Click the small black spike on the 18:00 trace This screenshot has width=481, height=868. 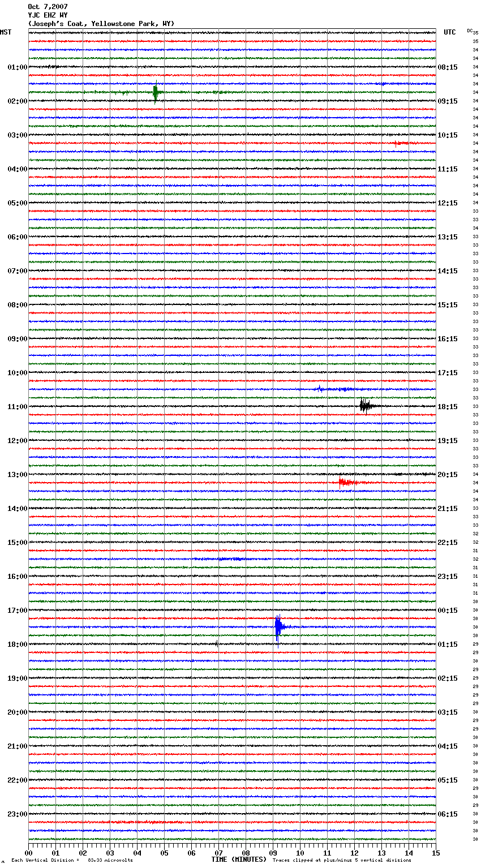click(217, 643)
